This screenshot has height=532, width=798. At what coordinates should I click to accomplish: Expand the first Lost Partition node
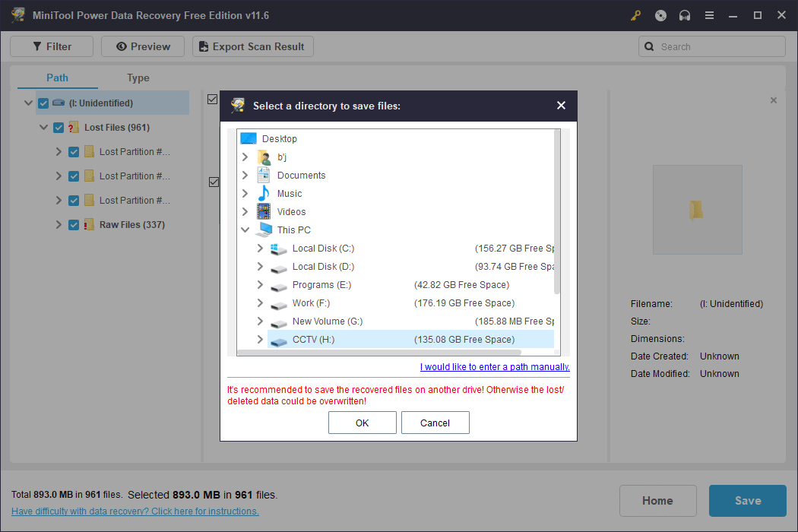tap(59, 152)
